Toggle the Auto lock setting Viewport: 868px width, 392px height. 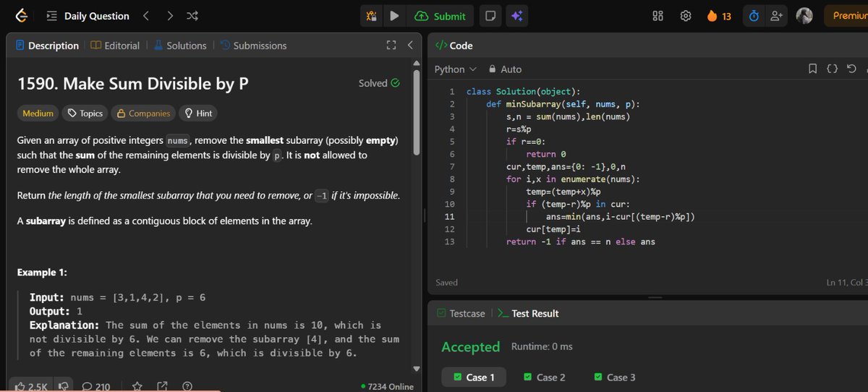(x=505, y=69)
